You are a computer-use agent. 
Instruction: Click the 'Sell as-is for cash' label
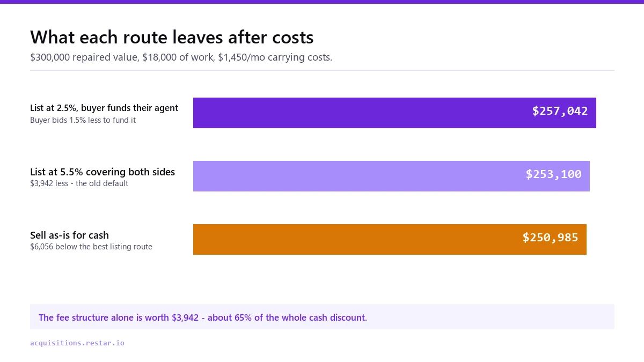click(69, 235)
